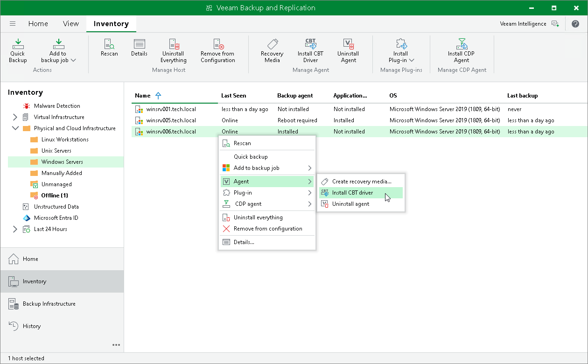This screenshot has height=364, width=588.
Task: Open the Add to backup job ribbon button
Action: (x=58, y=50)
